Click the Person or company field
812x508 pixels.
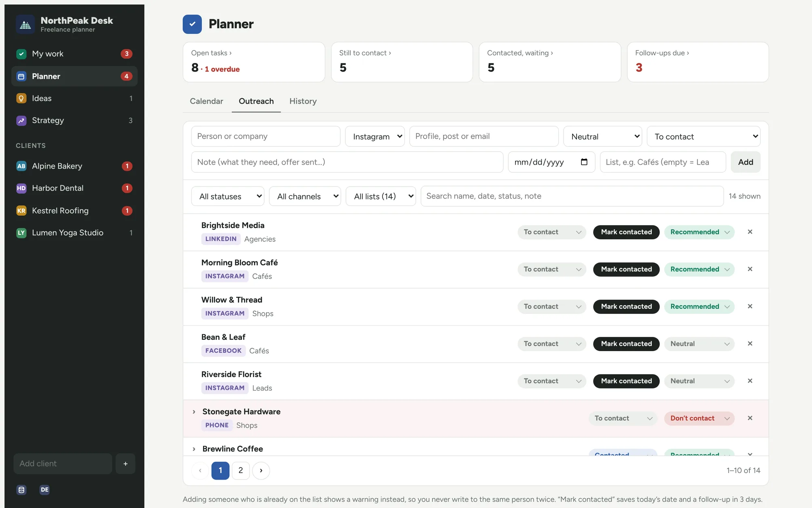tap(266, 137)
